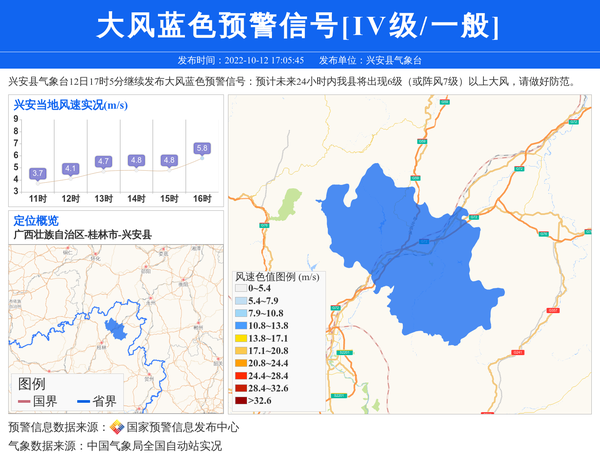Select the 13.8~17.1 yellow color swatch

point(241,339)
